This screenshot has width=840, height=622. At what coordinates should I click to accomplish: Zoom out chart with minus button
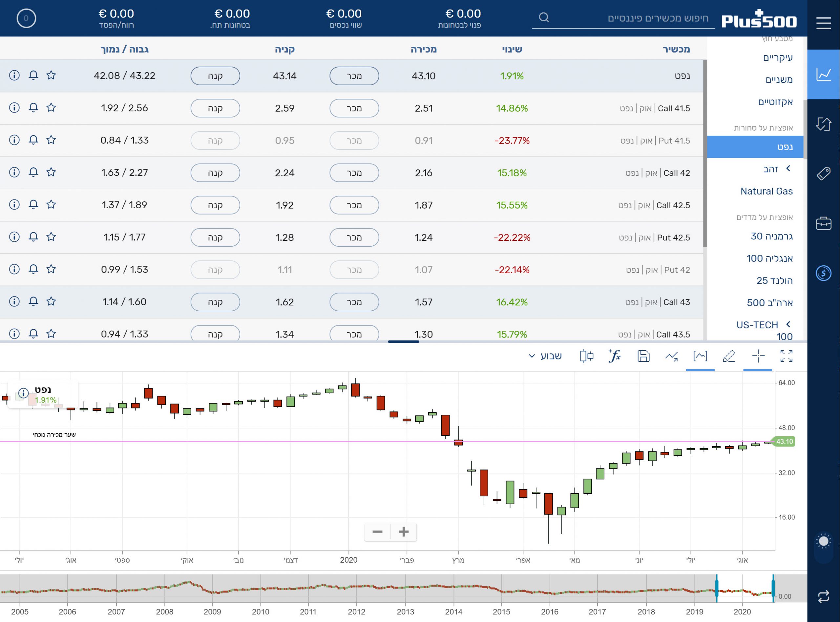(377, 532)
